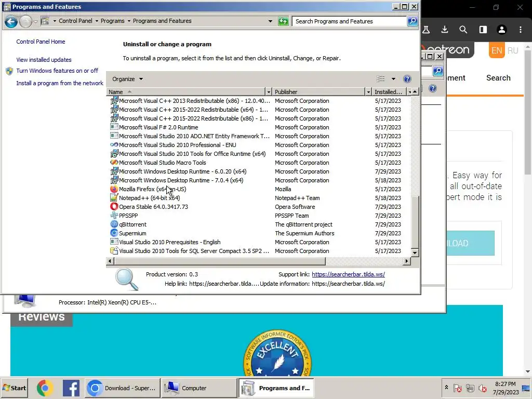Click the volume muted tray icon
Screen dimensions: 532x399
pos(482,388)
